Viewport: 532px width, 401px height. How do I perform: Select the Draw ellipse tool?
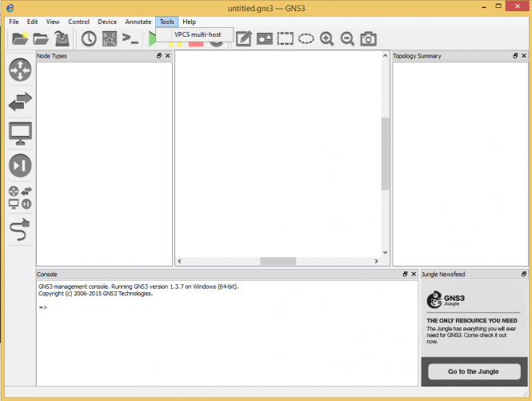coord(306,38)
